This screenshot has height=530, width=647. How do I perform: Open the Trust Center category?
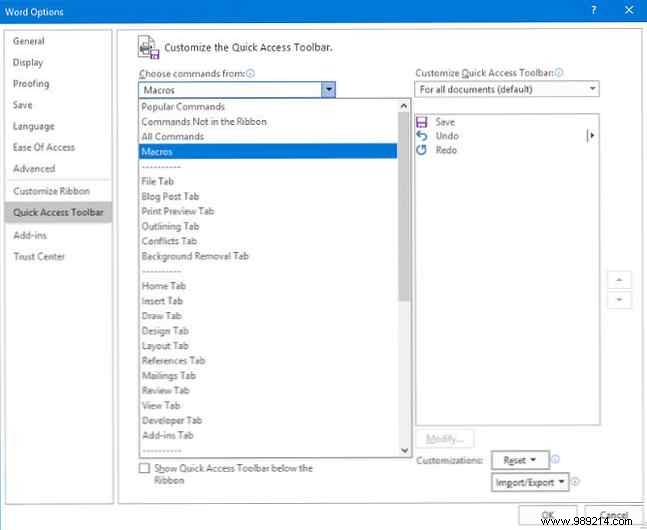coord(59,257)
